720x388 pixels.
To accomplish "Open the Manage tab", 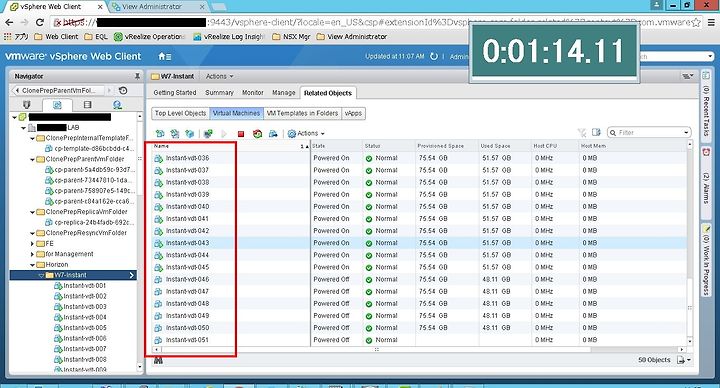I will [283, 93].
